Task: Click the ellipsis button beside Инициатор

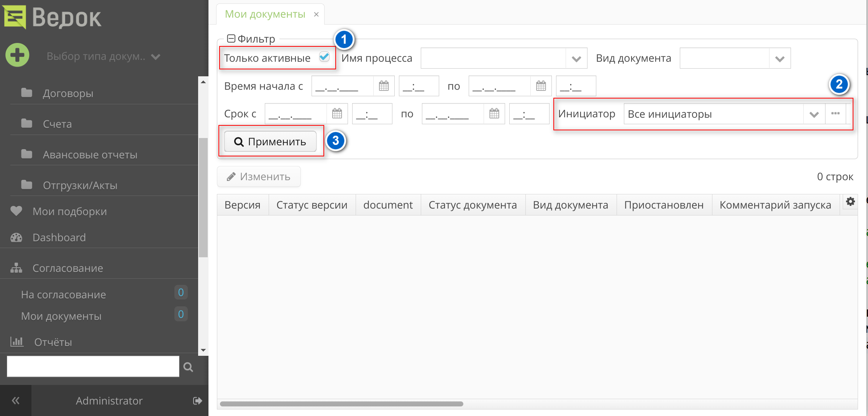Action: [836, 113]
